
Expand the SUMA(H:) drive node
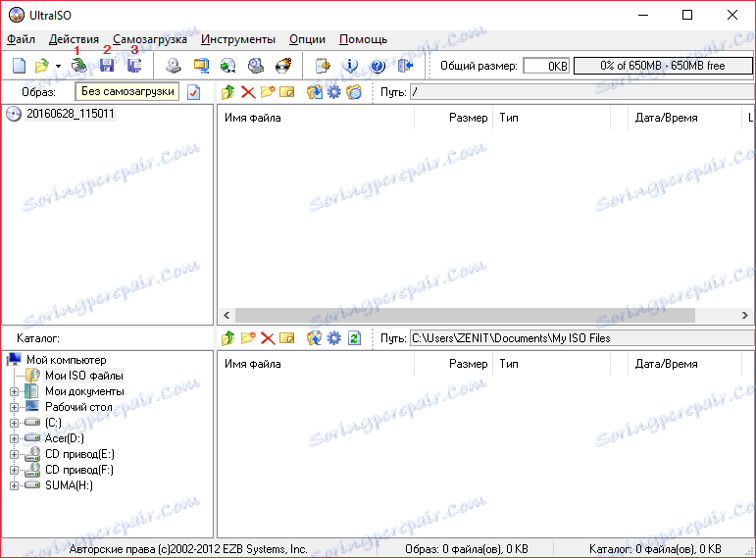[14, 485]
